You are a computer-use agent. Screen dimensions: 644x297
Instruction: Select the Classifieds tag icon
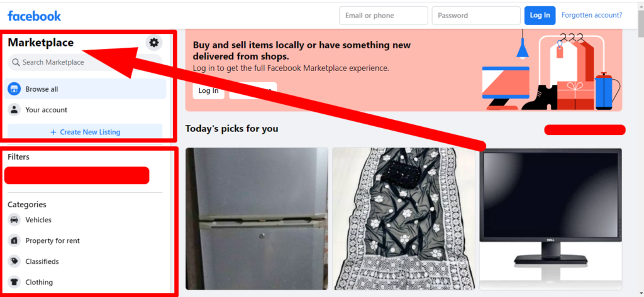click(x=14, y=261)
